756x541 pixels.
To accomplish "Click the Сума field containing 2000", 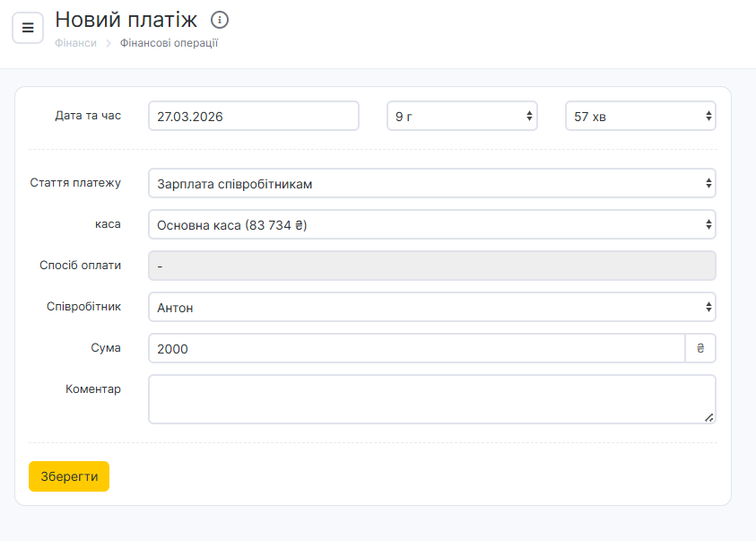I will [x=416, y=348].
